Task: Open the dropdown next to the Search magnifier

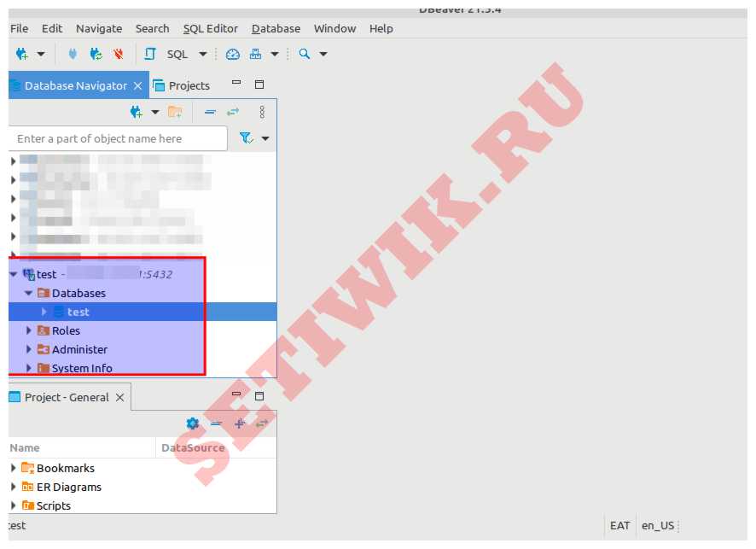Action: (x=323, y=54)
